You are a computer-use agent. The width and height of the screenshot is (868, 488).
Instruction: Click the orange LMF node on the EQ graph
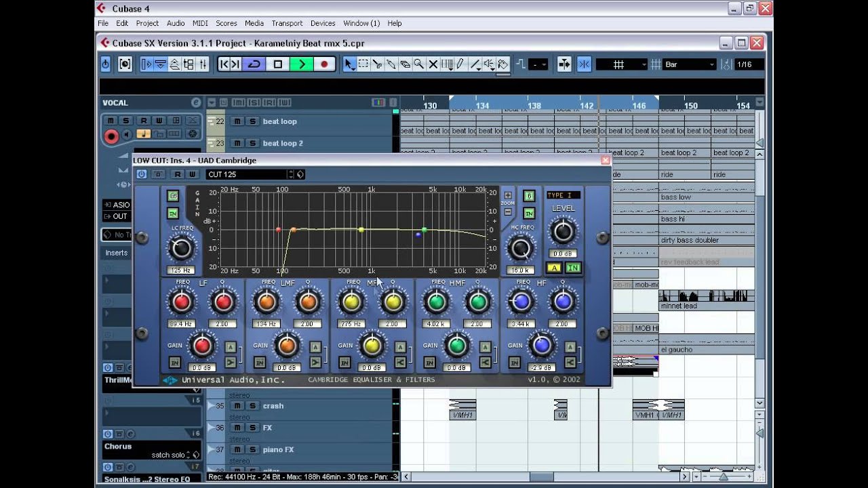(294, 230)
